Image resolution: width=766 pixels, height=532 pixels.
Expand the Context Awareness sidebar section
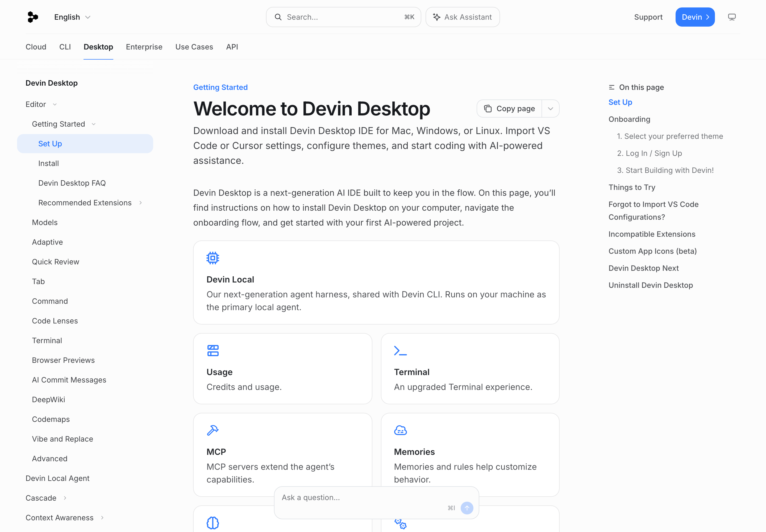click(102, 518)
